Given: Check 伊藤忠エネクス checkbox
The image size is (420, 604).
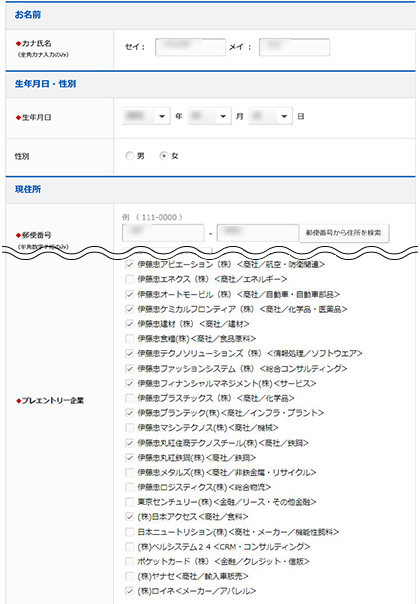Looking at the screenshot, I should (x=130, y=279).
